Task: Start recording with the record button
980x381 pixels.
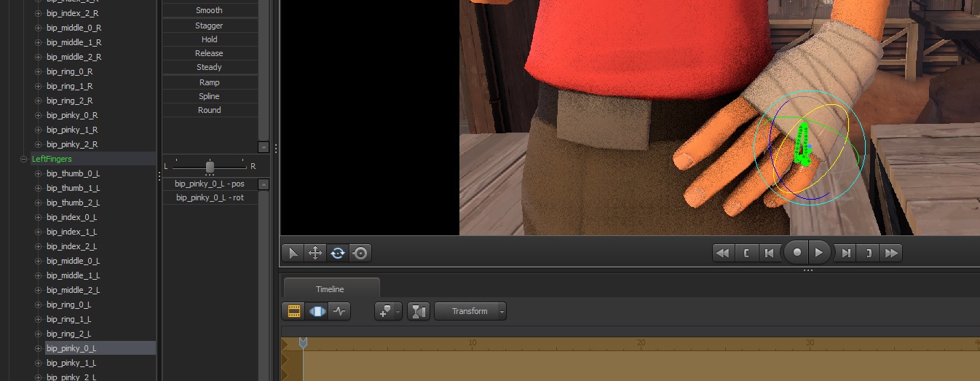Action: click(797, 253)
